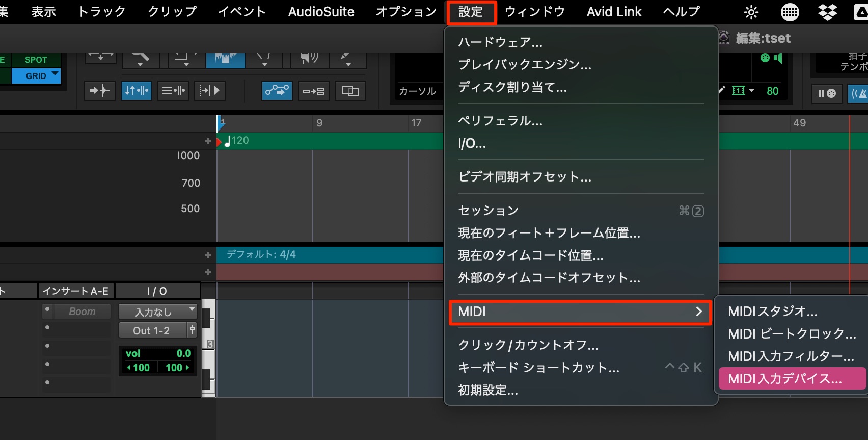Open the ウィンドウ menu
Image resolution: width=868 pixels, height=440 pixels.
535,12
